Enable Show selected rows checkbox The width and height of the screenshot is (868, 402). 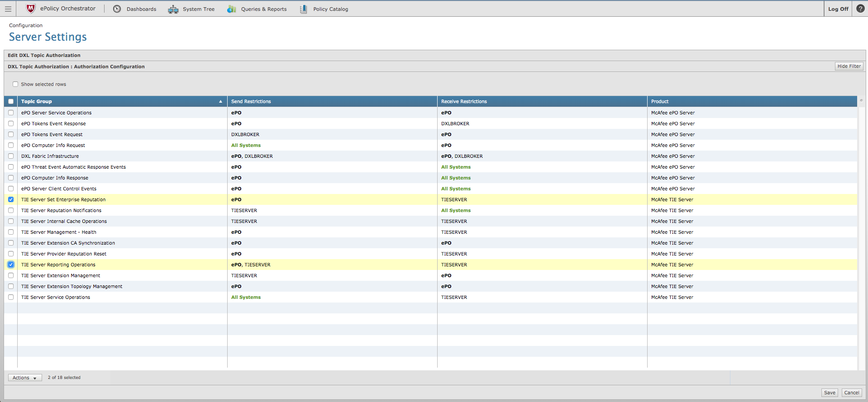click(15, 84)
